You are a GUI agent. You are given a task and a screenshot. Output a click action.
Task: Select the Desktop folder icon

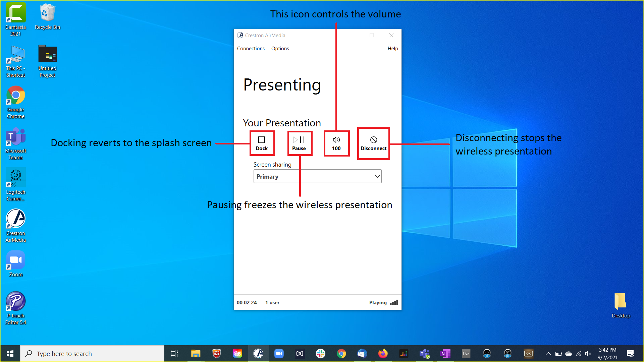click(621, 305)
